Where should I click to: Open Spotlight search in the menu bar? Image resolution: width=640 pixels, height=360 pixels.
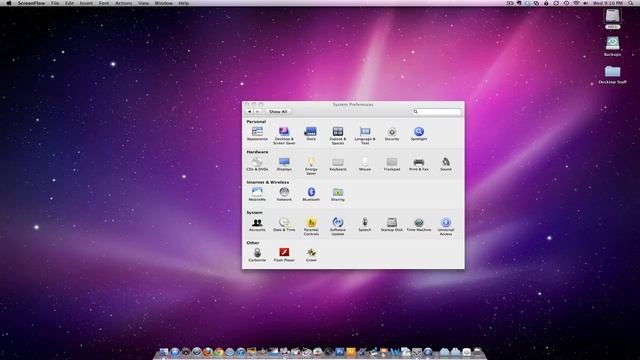coord(631,3)
